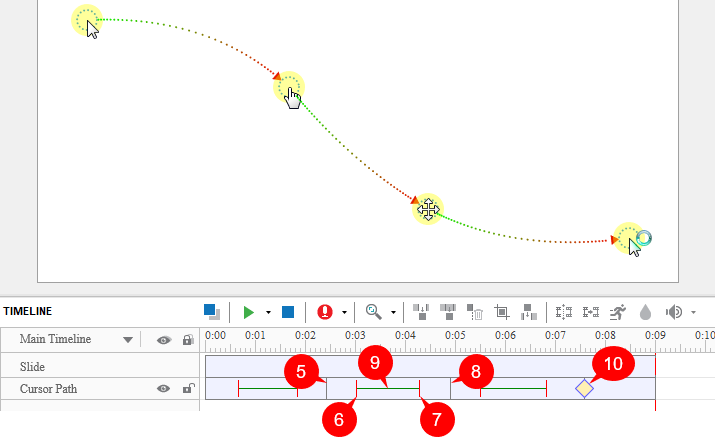Click the dashed brackets icon with vertical arrows
715x440 pixels.
(564, 312)
